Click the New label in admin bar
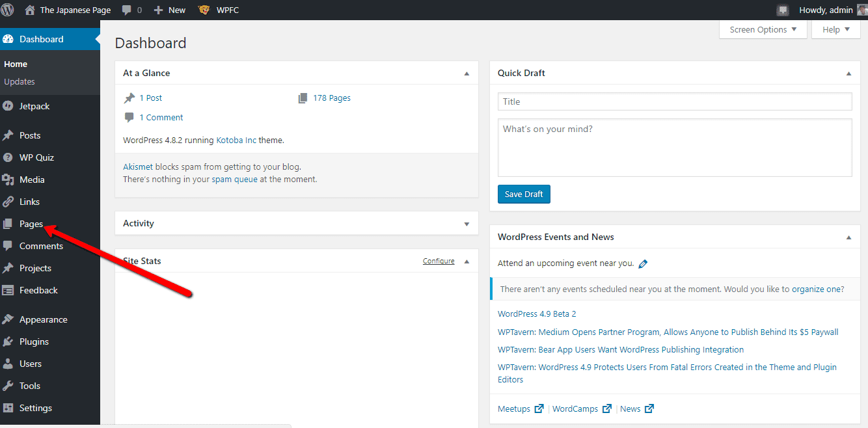The width and height of the screenshot is (868, 428). pos(177,10)
